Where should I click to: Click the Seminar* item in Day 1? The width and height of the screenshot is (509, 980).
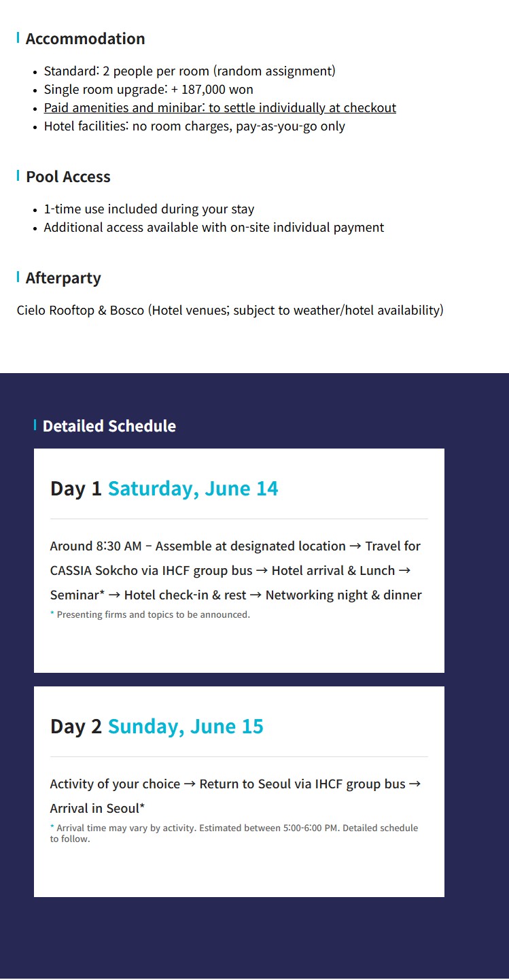(77, 595)
